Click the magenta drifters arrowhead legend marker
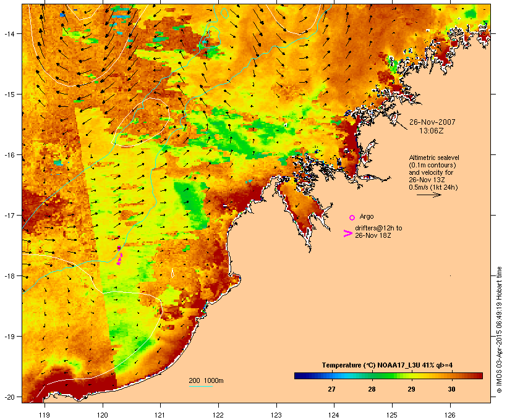Viewport: 507px width, 420px height. pyautogui.click(x=347, y=233)
